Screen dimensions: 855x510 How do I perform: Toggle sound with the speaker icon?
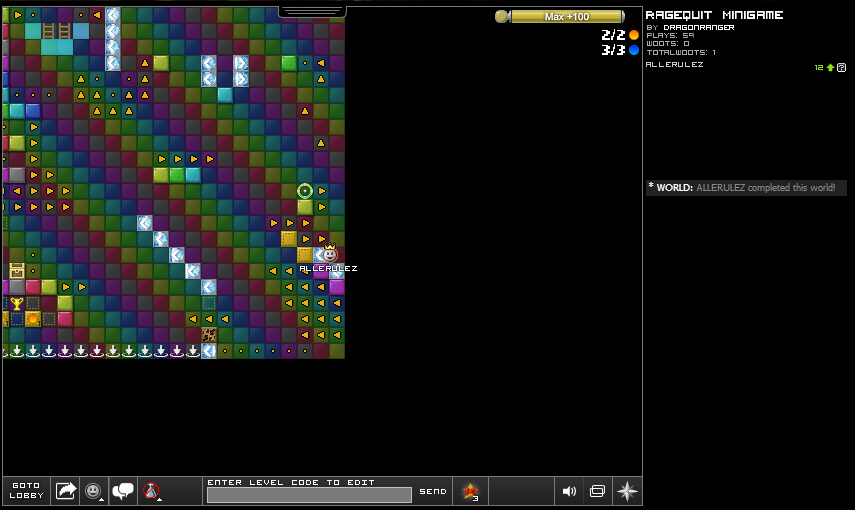click(x=569, y=491)
